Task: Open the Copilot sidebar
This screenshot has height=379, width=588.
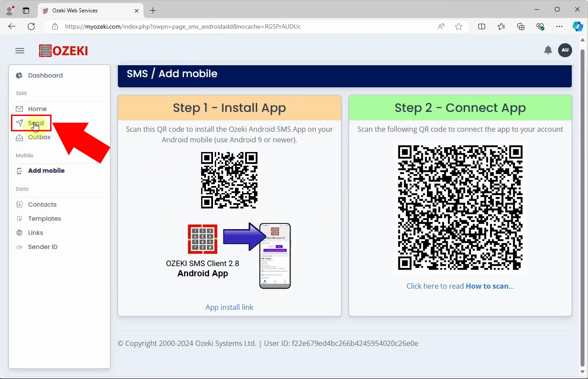Action: (578, 26)
